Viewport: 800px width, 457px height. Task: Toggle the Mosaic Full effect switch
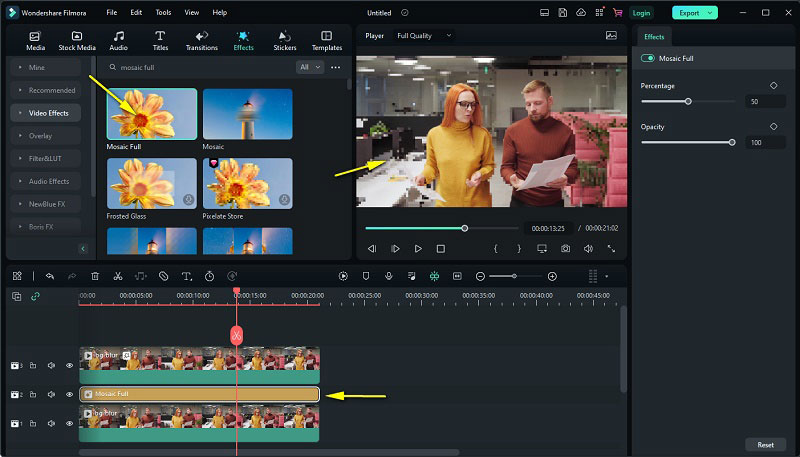[647, 58]
